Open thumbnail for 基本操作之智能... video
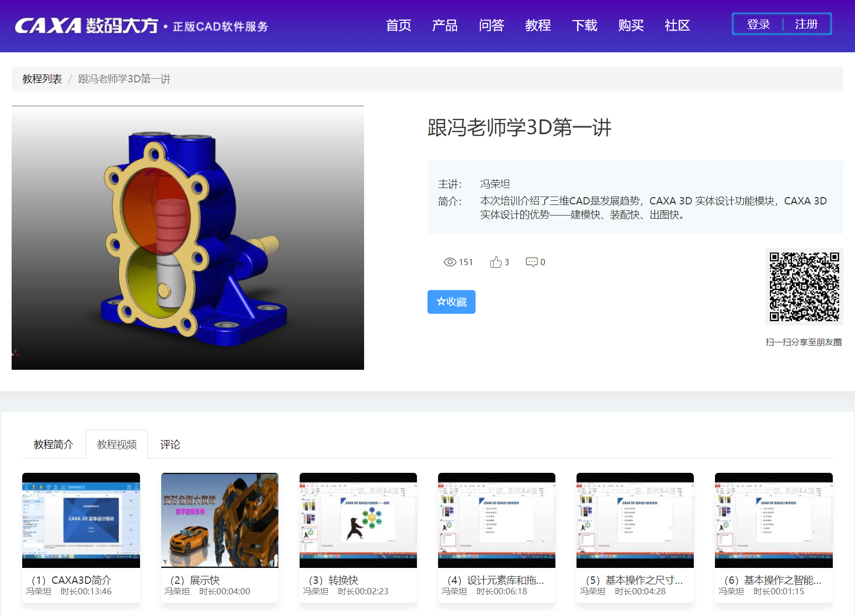Screen dimensions: 855x616 click(x=774, y=520)
